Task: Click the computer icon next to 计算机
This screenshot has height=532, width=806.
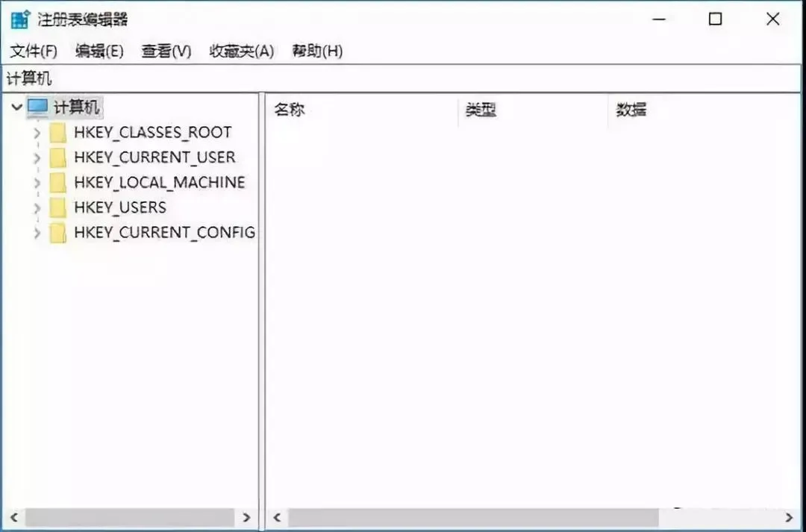Action: [x=37, y=107]
